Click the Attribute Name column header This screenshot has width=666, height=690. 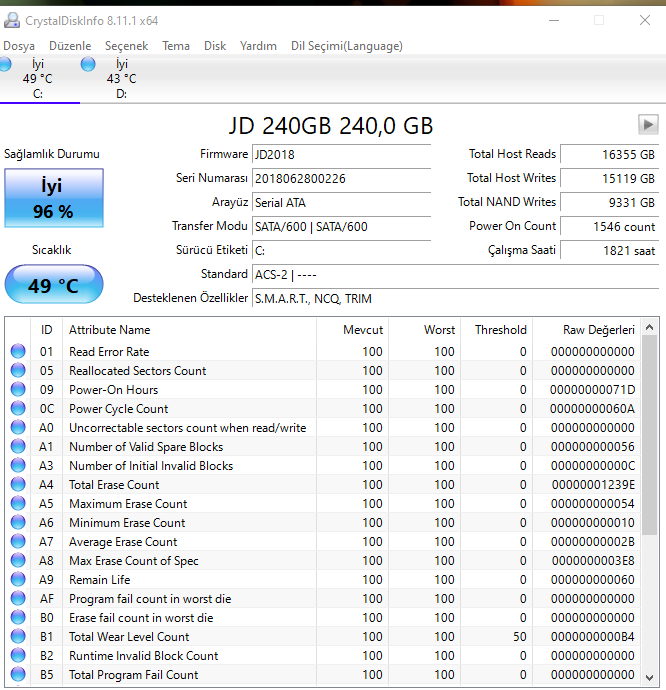pyautogui.click(x=109, y=329)
